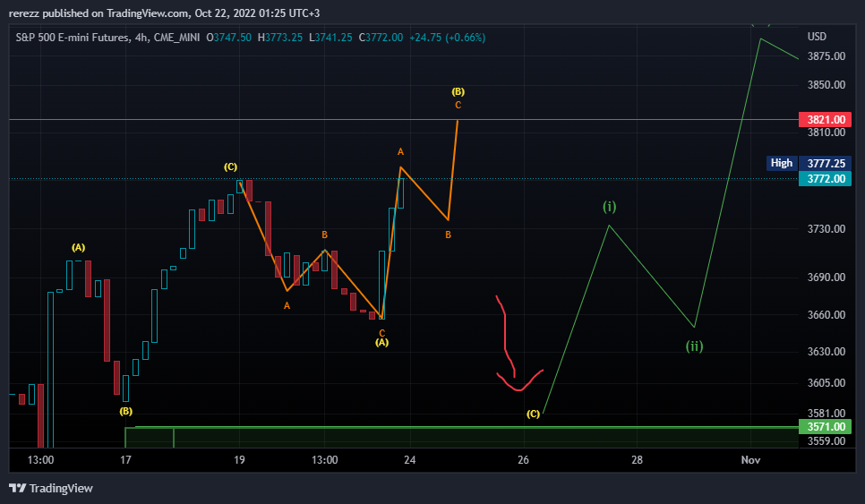Click the USD currency label
Screen dimensions: 865x504
(817, 37)
